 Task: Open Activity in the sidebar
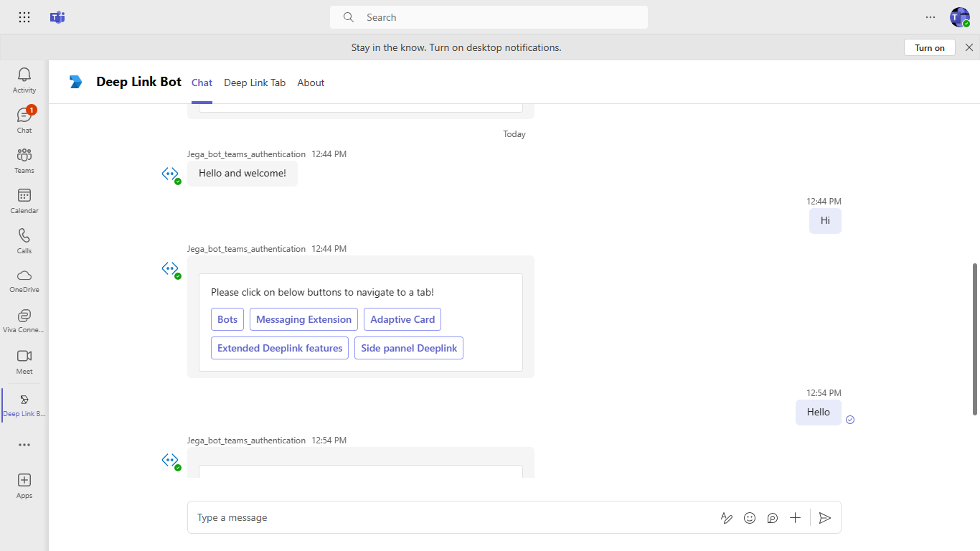click(24, 80)
